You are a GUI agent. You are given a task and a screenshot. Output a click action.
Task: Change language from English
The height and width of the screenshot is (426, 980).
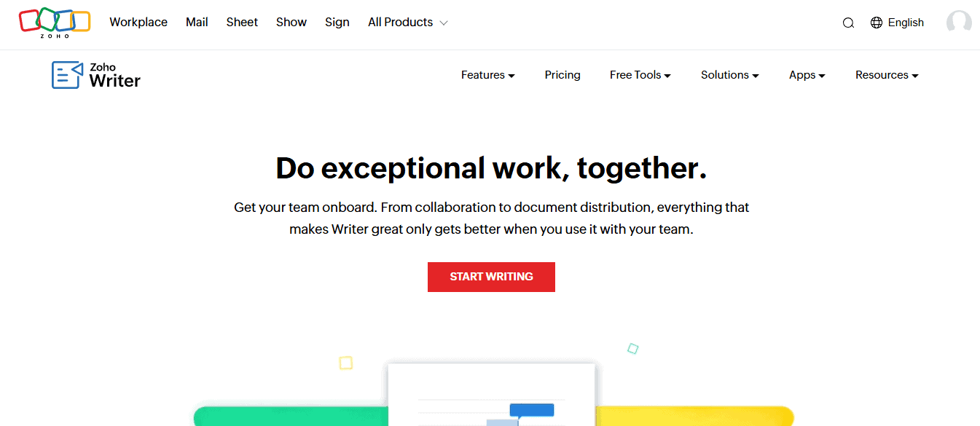coord(906,23)
